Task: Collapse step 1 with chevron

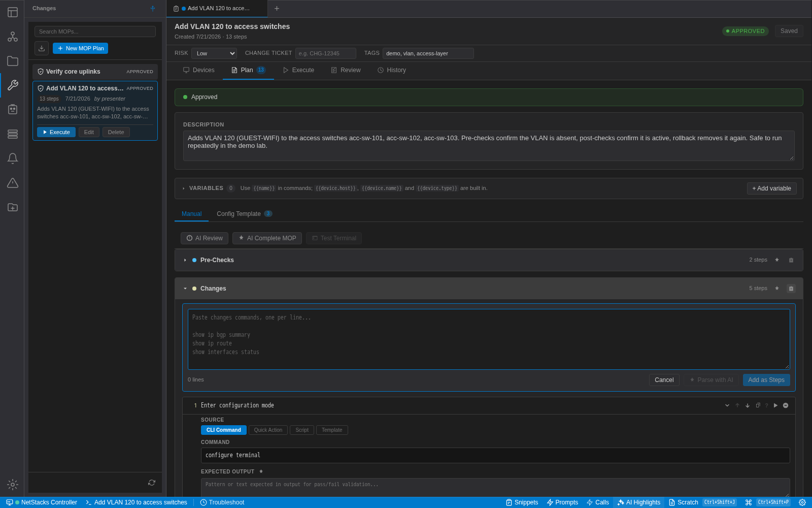Action: click(x=727, y=405)
